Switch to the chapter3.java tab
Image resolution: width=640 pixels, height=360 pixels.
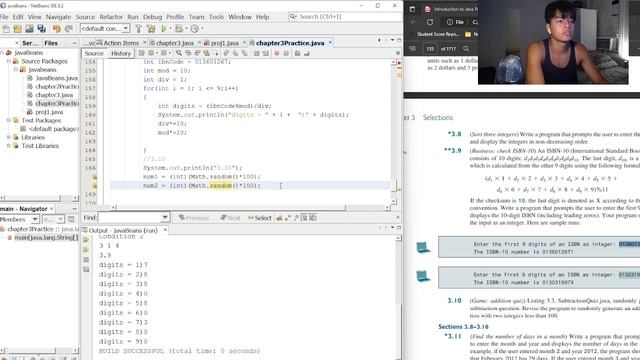coord(175,43)
